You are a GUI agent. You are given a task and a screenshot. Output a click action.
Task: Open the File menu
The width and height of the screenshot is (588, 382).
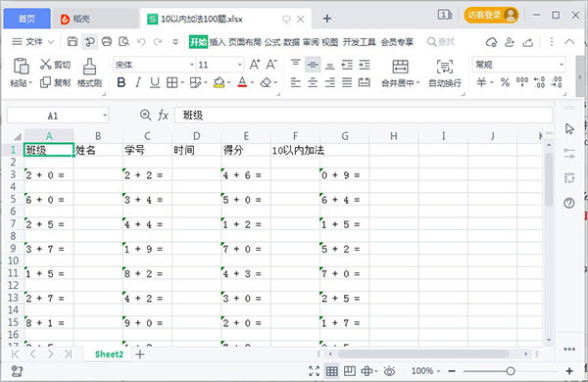tap(33, 41)
